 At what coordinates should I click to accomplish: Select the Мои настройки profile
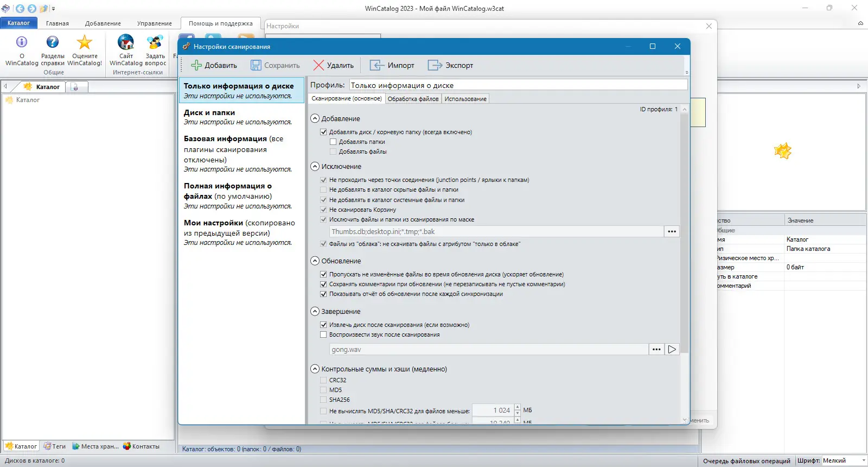(241, 232)
